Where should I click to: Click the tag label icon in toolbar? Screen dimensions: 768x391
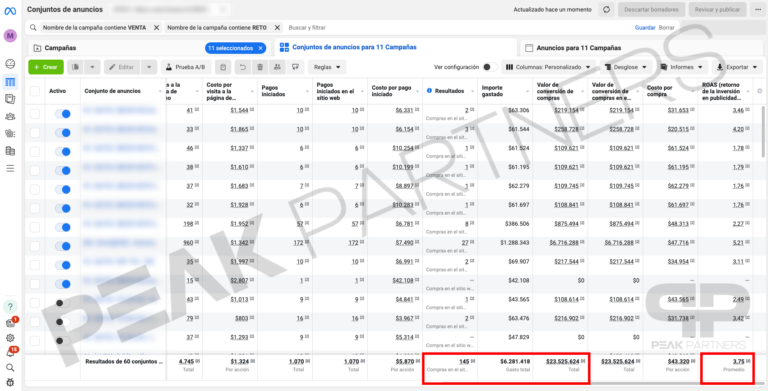pos(295,67)
